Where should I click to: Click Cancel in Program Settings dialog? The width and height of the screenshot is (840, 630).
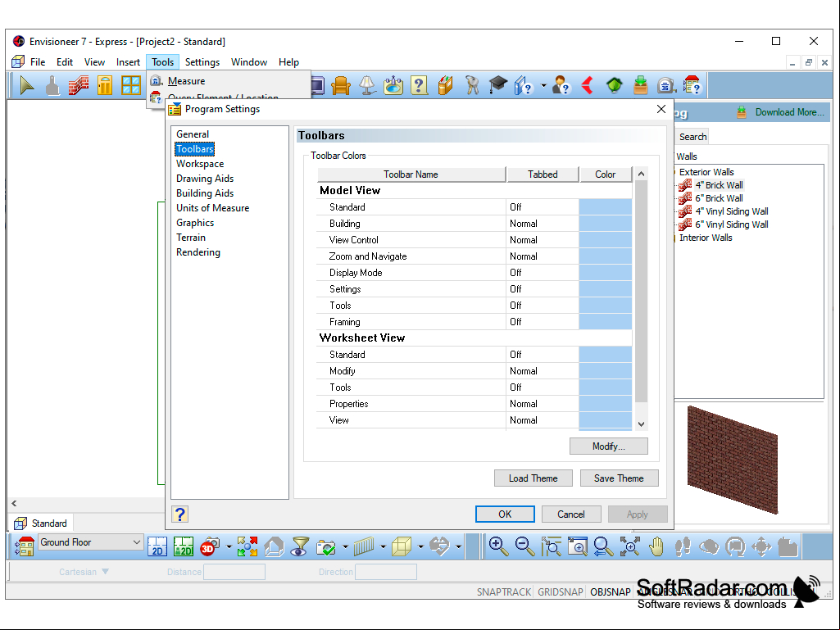pos(571,514)
